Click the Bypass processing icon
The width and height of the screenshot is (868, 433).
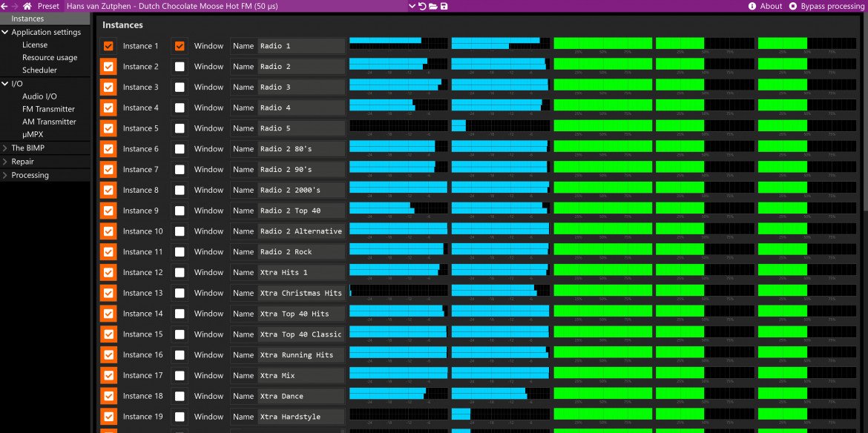tap(793, 6)
